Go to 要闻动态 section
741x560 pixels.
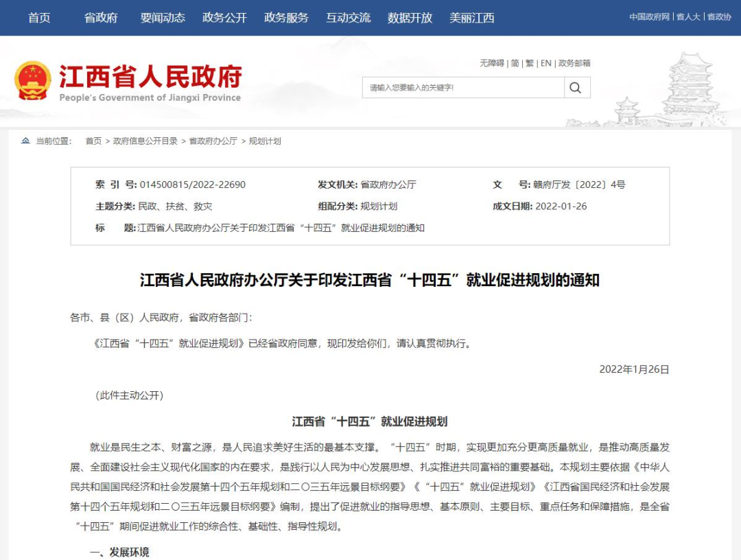[163, 18]
